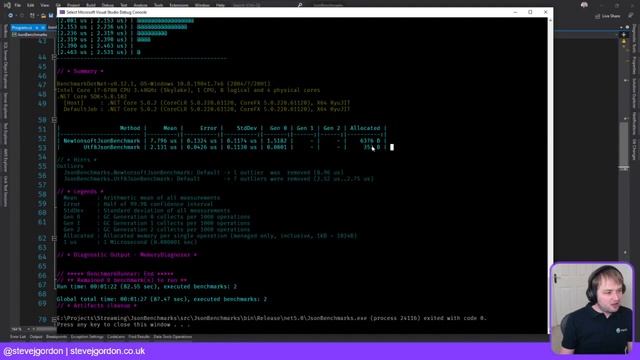Click the Live Share button

point(607,16)
